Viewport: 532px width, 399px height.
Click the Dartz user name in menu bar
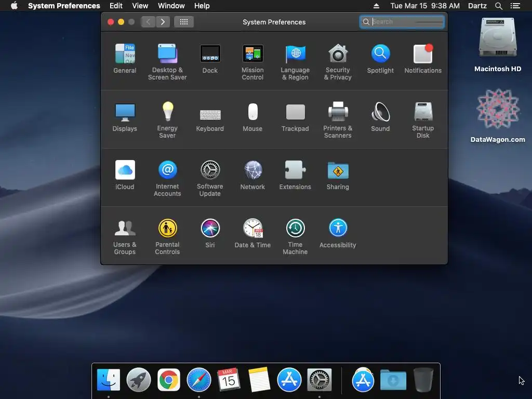[477, 6]
